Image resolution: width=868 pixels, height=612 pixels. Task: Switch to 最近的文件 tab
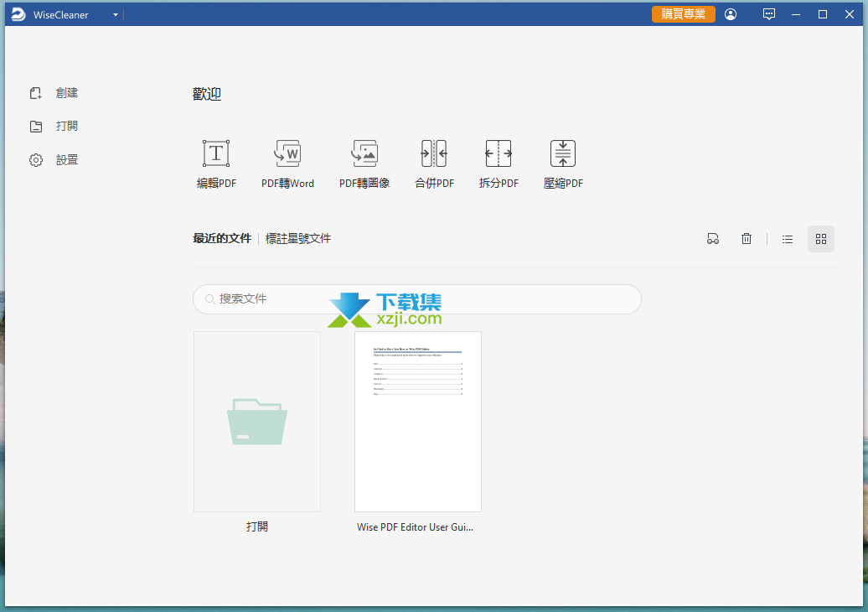coord(222,239)
